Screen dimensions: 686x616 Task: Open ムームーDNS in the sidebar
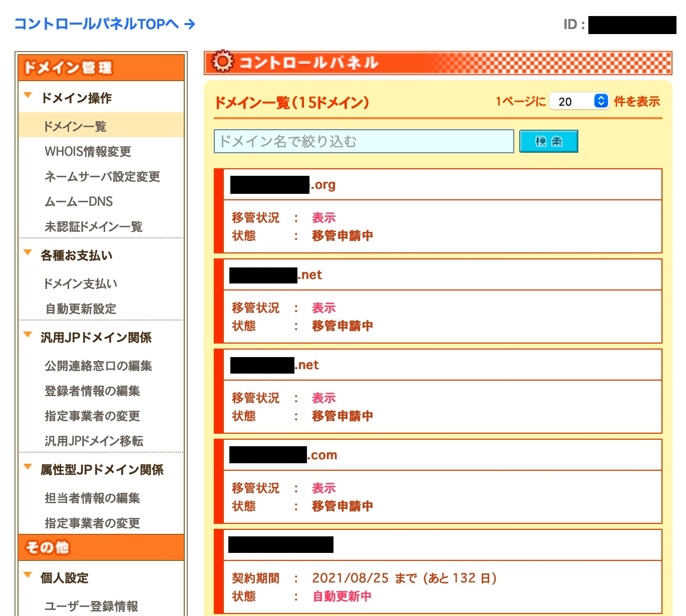click(x=79, y=201)
